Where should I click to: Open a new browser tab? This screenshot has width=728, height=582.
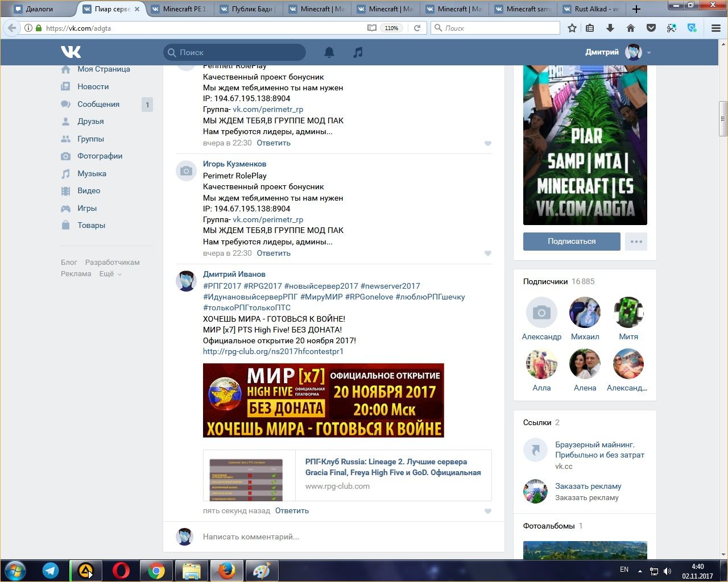point(636,9)
